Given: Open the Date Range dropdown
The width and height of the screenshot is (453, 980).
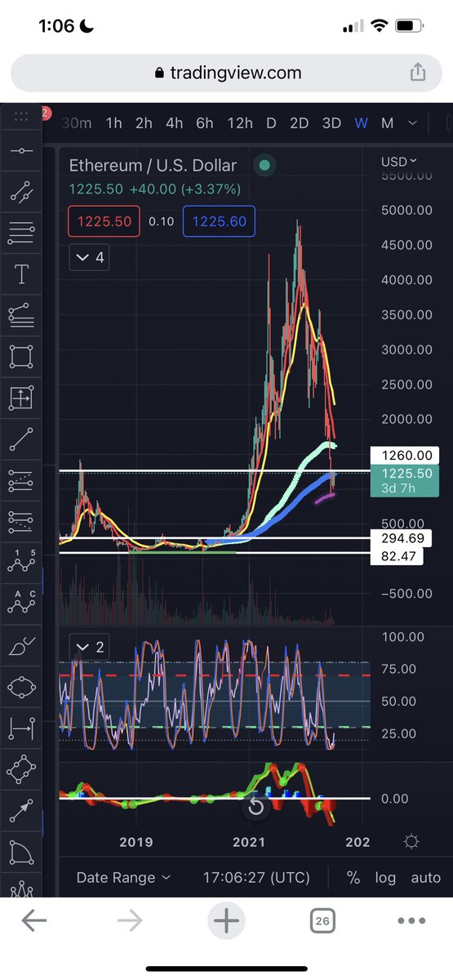Looking at the screenshot, I should click(123, 878).
